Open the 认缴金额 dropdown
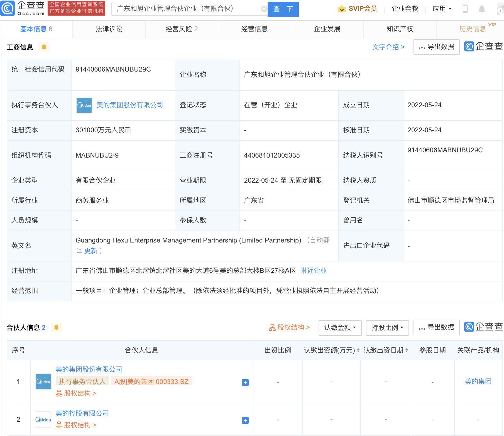504x436 pixels. click(340, 328)
